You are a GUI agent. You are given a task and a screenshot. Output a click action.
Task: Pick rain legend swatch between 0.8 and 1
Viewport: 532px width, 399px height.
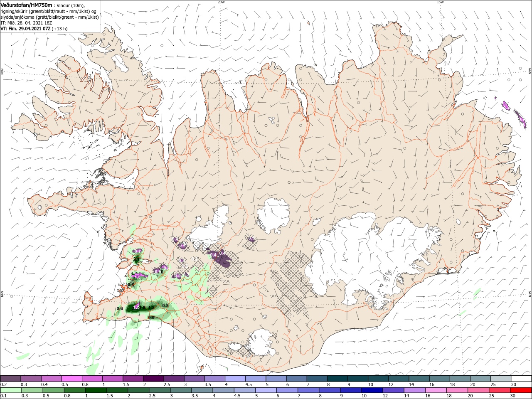tap(74, 390)
